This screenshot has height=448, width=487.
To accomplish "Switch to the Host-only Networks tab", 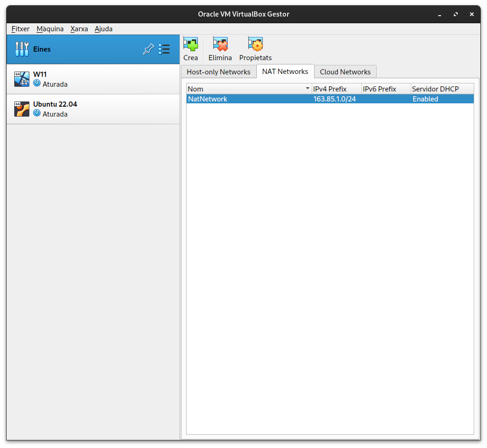I will pos(218,72).
